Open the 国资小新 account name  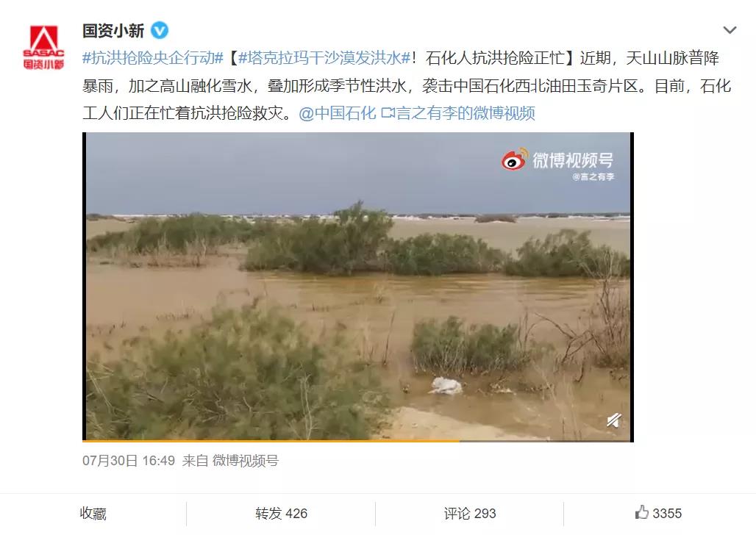(x=113, y=31)
